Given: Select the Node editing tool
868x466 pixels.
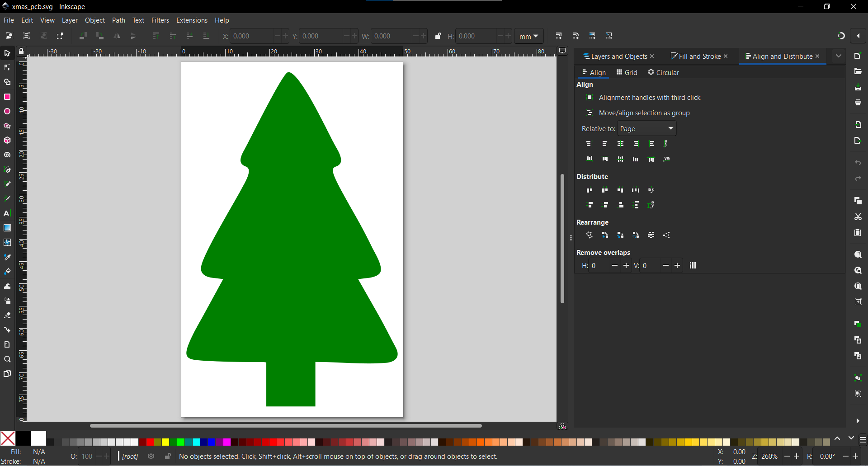Looking at the screenshot, I should (x=7, y=67).
